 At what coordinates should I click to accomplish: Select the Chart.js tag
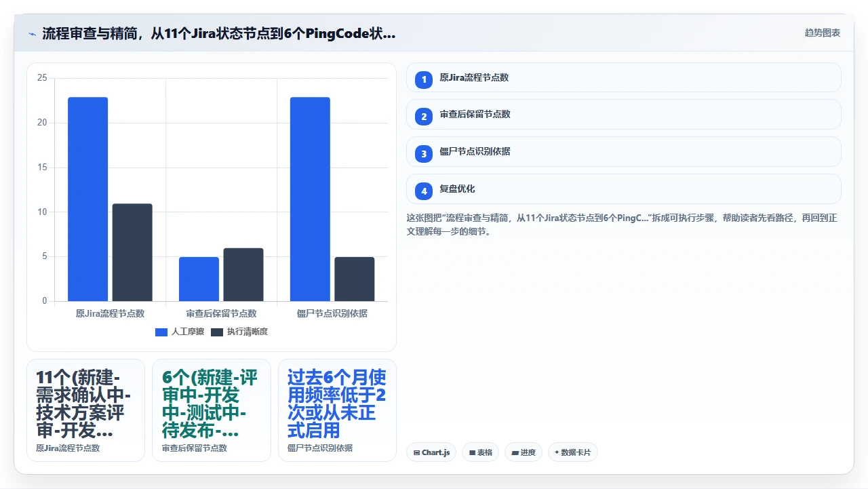coord(431,452)
